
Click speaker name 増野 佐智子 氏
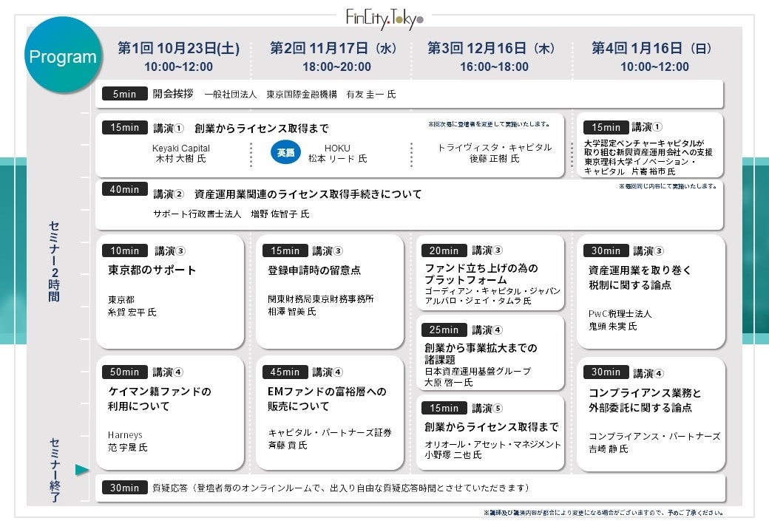tap(280, 214)
